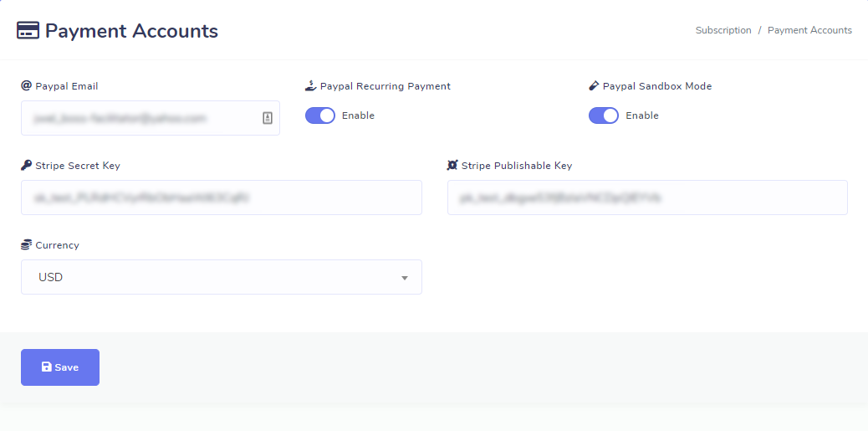Focus the Paypal Email input field
The image size is (868, 431).
pyautogui.click(x=138, y=118)
